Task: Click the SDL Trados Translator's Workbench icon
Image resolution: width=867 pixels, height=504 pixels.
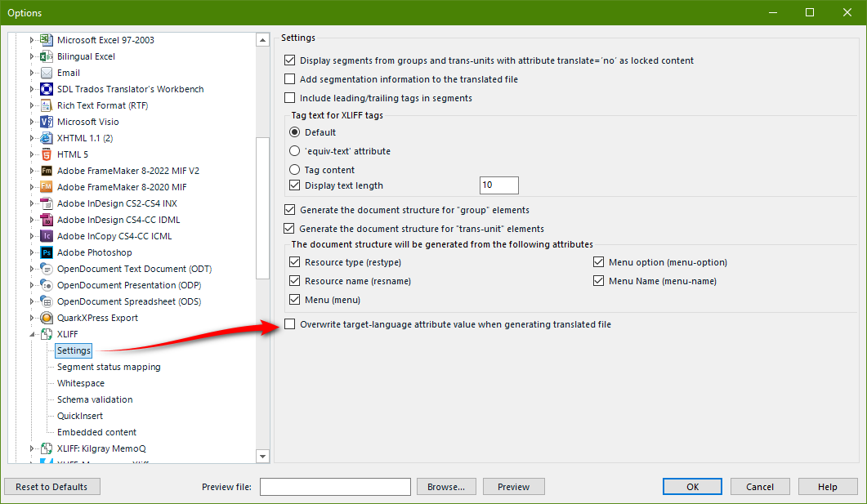Action: point(47,89)
